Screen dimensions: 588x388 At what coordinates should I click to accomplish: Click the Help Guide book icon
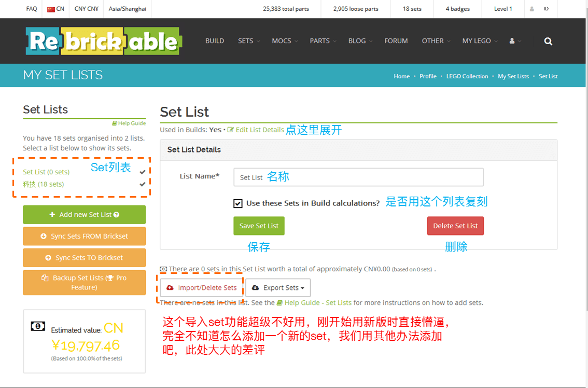(x=115, y=123)
